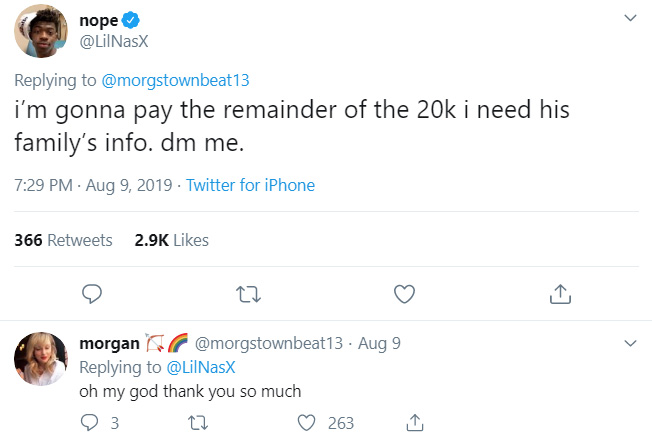
Task: View the 2.9K Likes list
Action: (171, 240)
